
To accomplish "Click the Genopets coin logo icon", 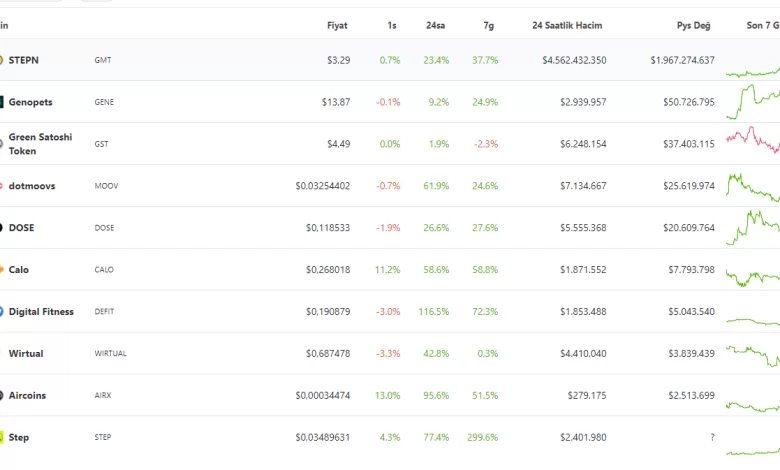I will point(2,102).
